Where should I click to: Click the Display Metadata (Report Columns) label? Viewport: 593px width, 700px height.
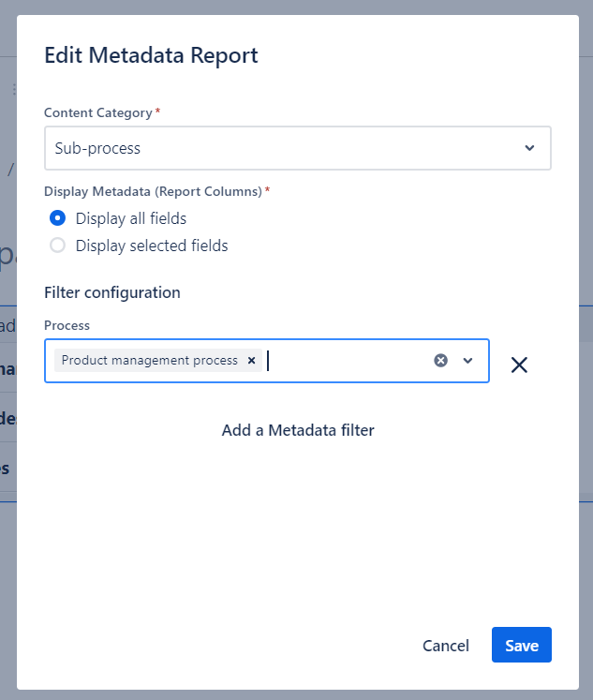point(153,191)
